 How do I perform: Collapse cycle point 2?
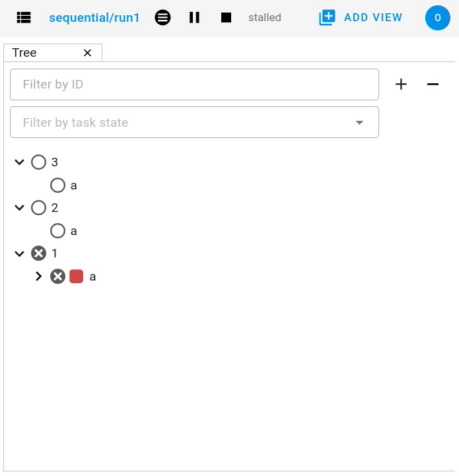pyautogui.click(x=19, y=208)
